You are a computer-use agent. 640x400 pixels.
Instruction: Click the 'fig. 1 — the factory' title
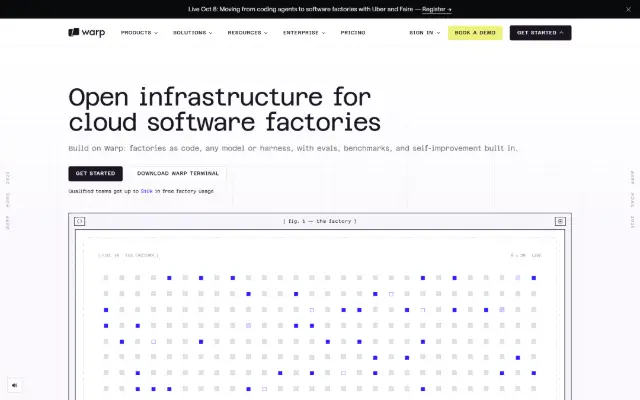click(320, 221)
